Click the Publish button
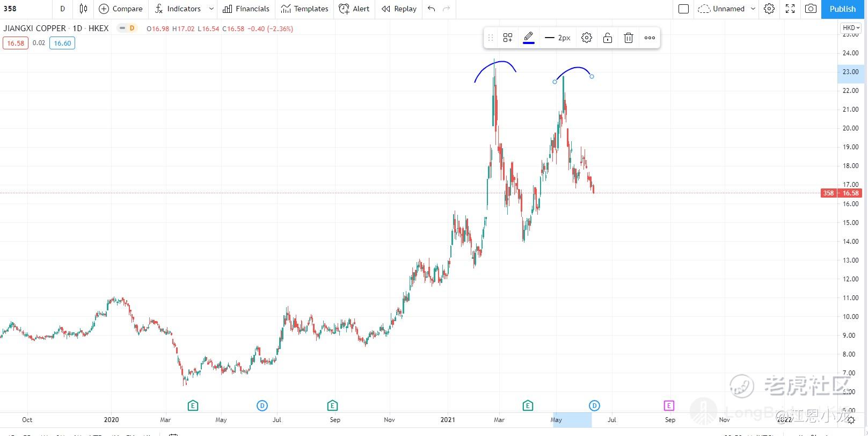The width and height of the screenshot is (868, 436). pyautogui.click(x=843, y=9)
